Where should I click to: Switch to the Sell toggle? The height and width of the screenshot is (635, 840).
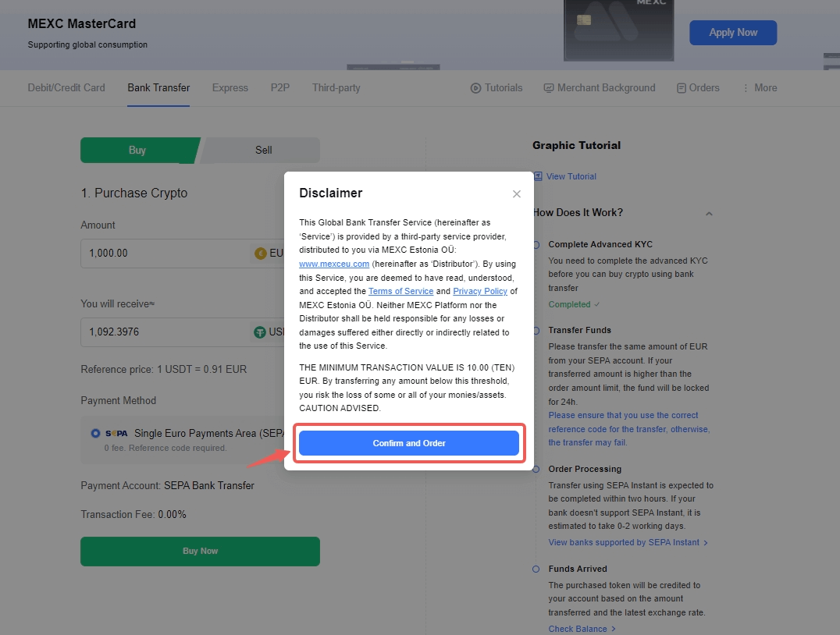(x=263, y=150)
